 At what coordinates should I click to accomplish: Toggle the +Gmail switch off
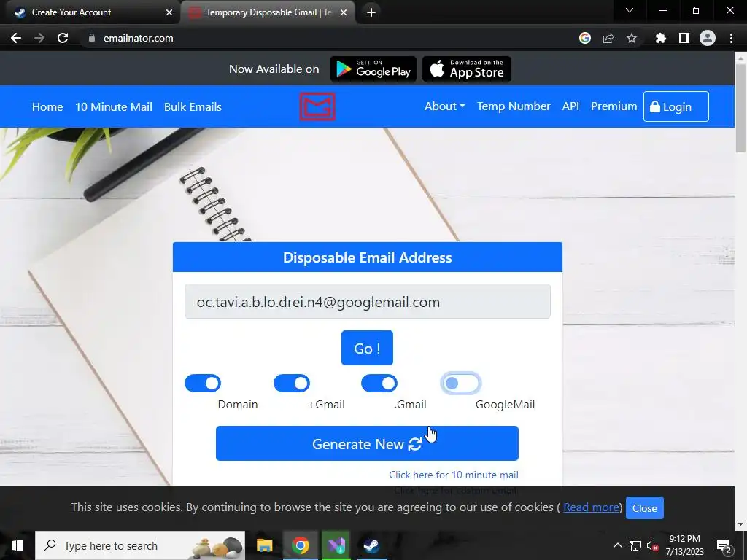coord(292,384)
